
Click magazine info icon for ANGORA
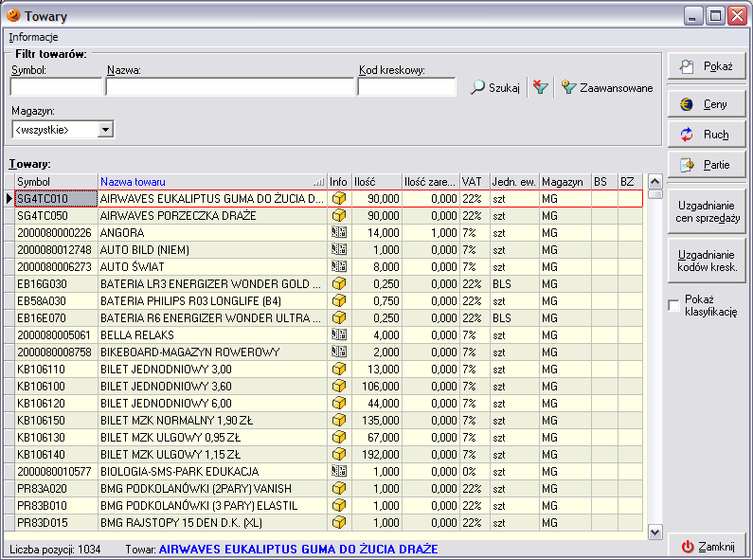(339, 232)
